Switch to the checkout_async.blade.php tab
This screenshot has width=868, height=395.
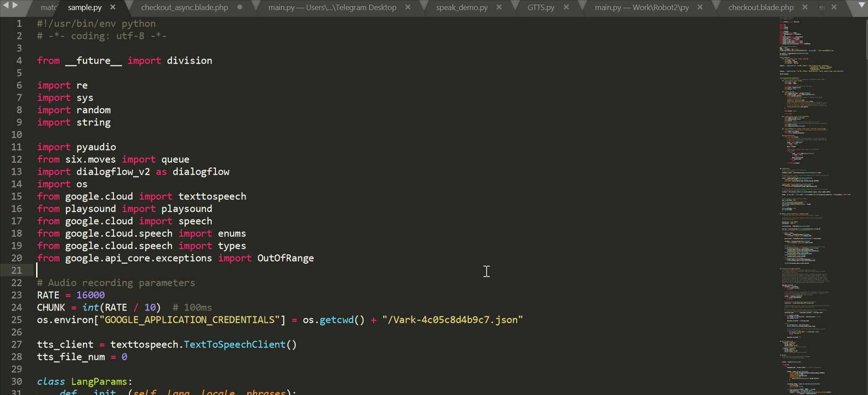pos(185,8)
